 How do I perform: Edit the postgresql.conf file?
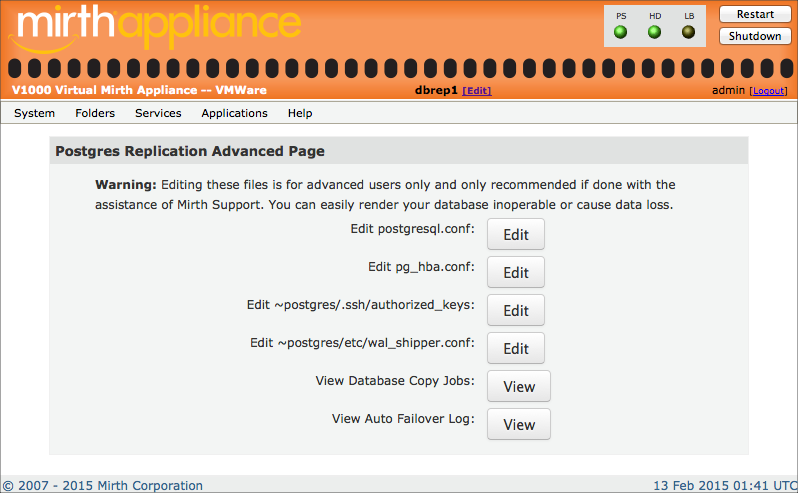(x=516, y=234)
